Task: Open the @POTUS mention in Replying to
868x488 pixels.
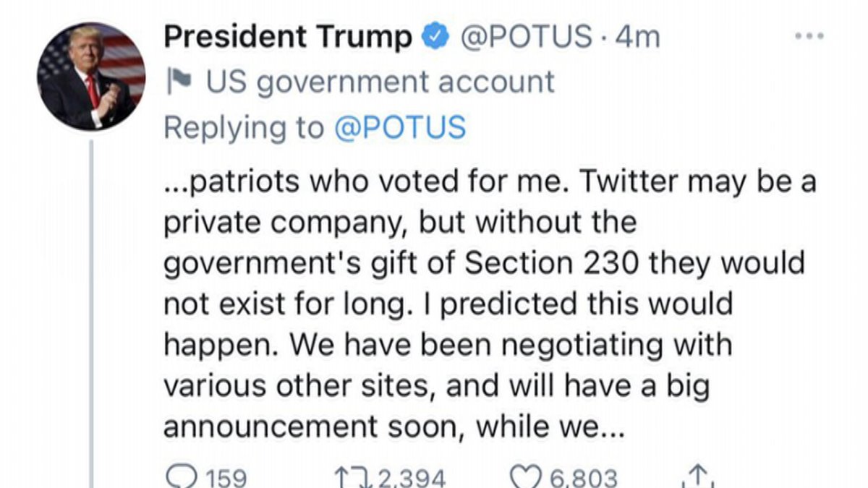Action: pyautogui.click(x=400, y=127)
